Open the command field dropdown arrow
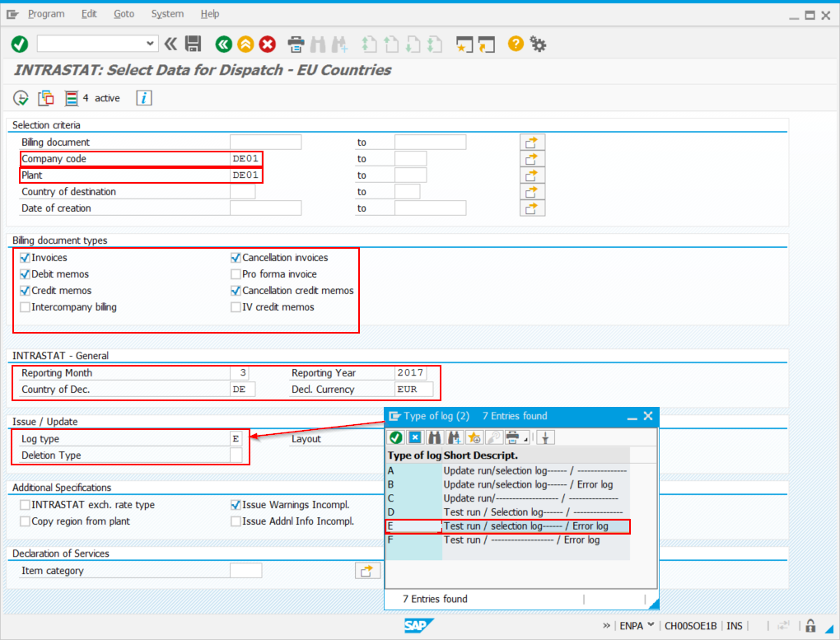 150,44
